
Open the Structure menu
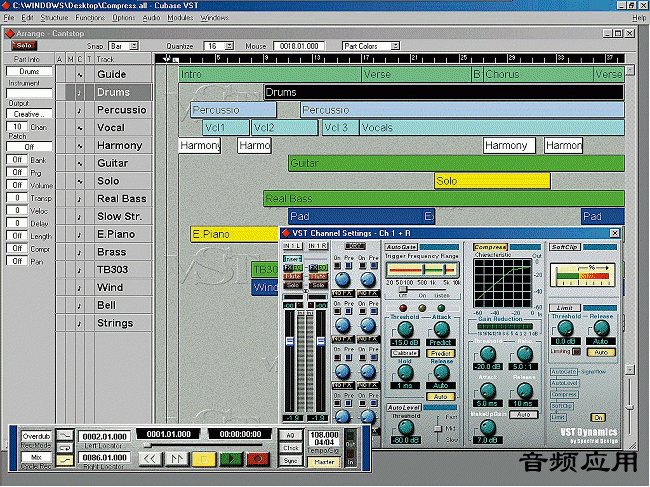(54, 18)
